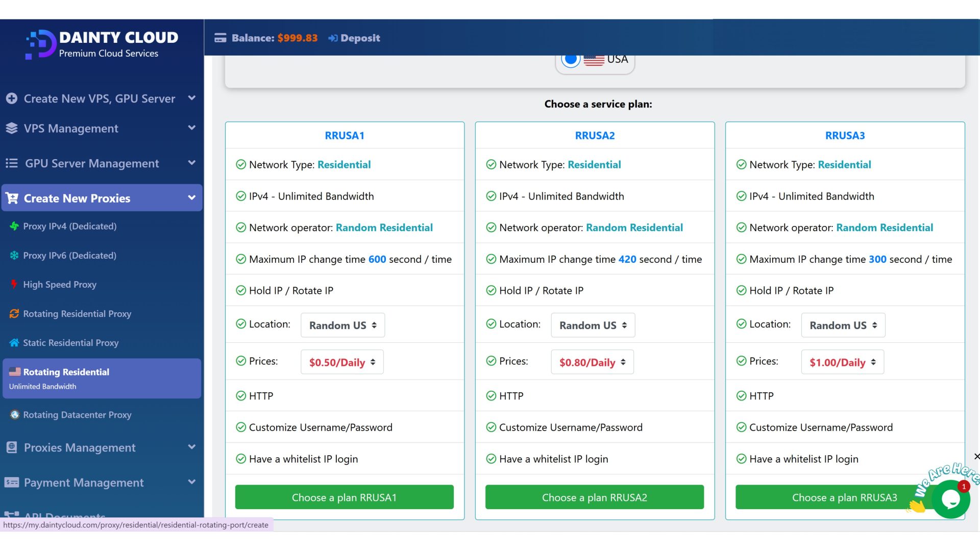
Task: Click the snowflake icon beside Proxy IPv6 (Dedicated)
Action: tap(14, 255)
